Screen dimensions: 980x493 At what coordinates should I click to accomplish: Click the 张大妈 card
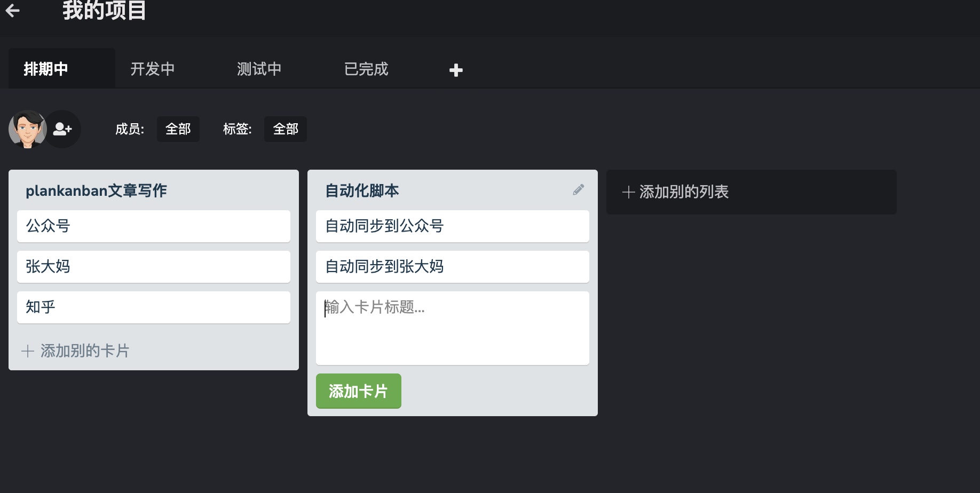click(154, 267)
